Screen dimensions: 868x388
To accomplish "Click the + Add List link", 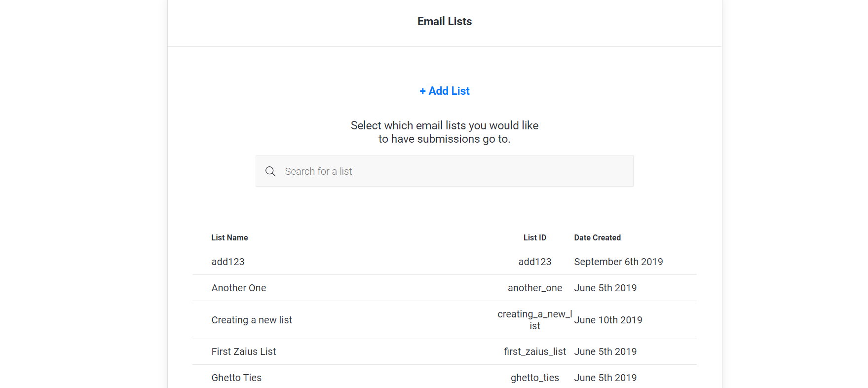I will [444, 91].
